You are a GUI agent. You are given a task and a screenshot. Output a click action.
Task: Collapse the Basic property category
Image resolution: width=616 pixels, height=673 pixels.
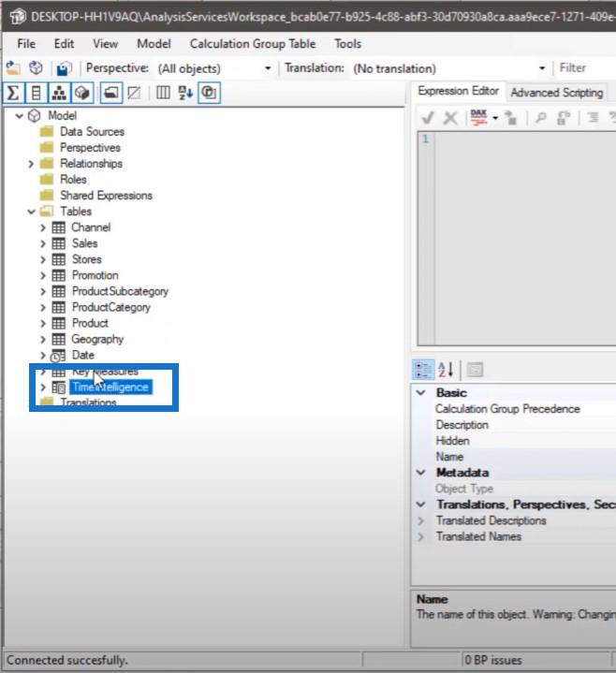(x=421, y=393)
